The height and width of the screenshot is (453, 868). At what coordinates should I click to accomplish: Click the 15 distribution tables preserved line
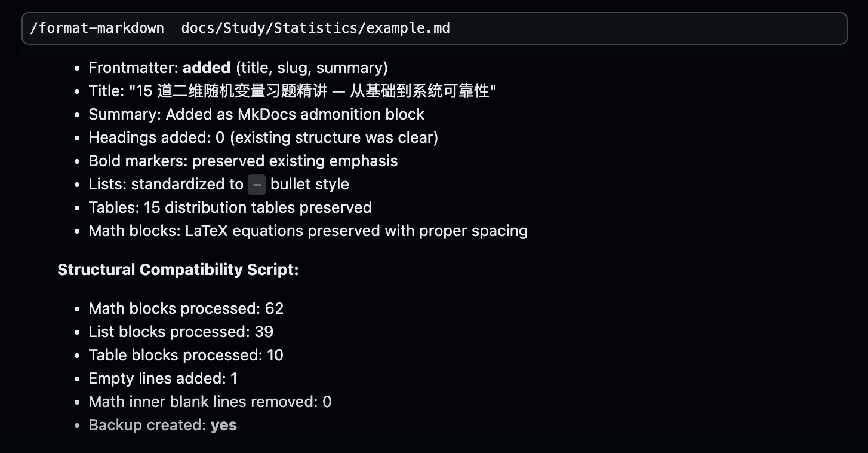tap(230, 207)
